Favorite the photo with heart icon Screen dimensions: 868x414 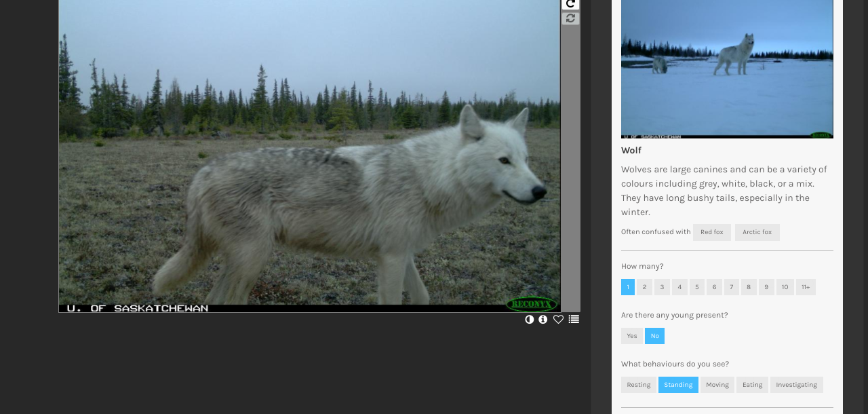pos(558,319)
